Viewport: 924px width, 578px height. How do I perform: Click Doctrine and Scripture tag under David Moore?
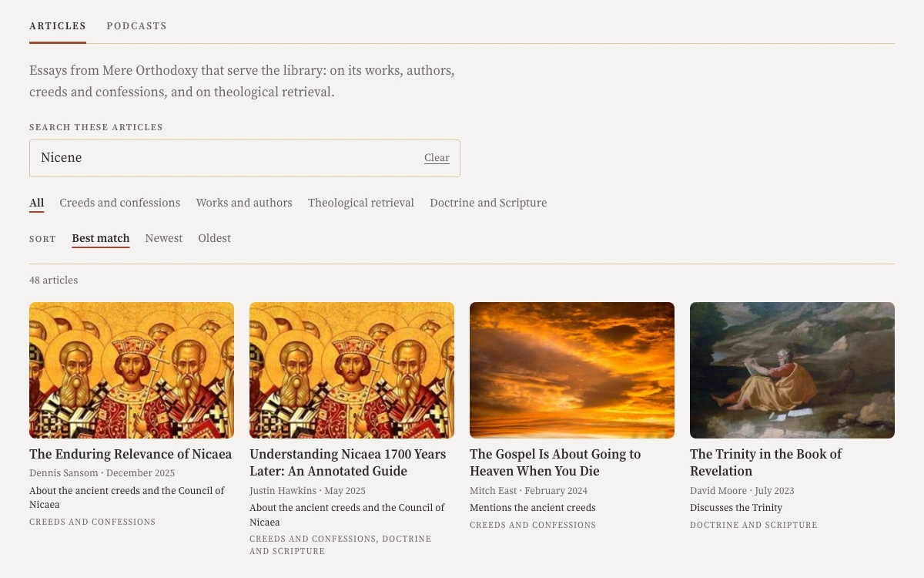point(754,525)
